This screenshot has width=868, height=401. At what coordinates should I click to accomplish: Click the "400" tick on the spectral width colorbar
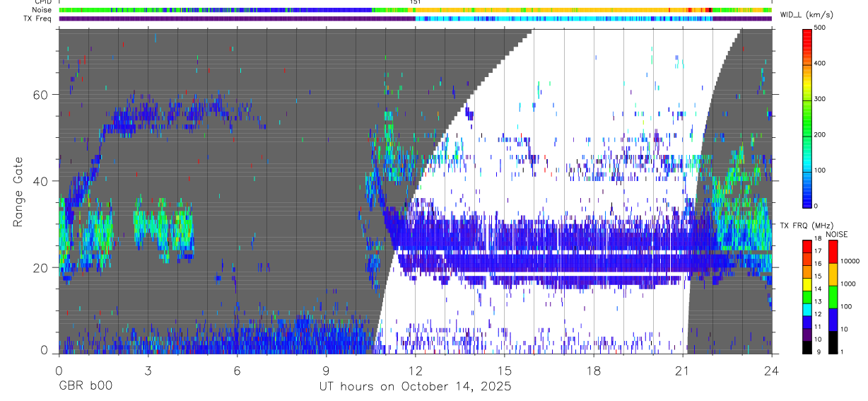coord(821,63)
